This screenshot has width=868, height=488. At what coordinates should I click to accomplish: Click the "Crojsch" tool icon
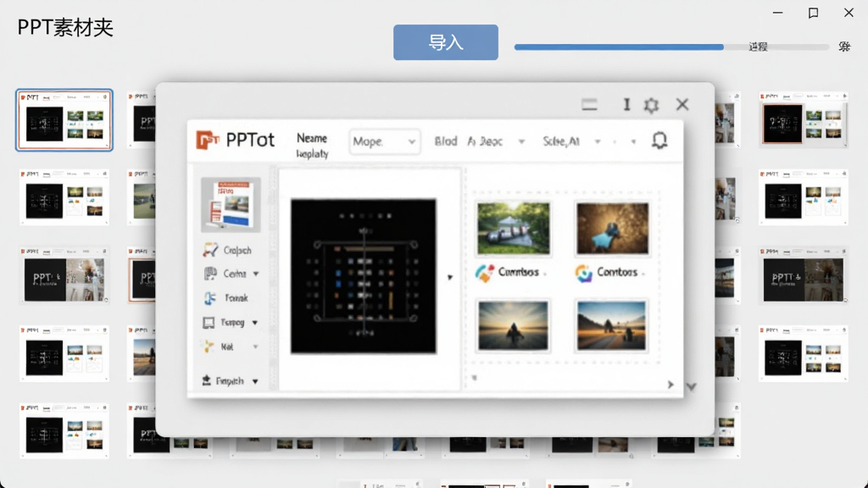[x=210, y=250]
